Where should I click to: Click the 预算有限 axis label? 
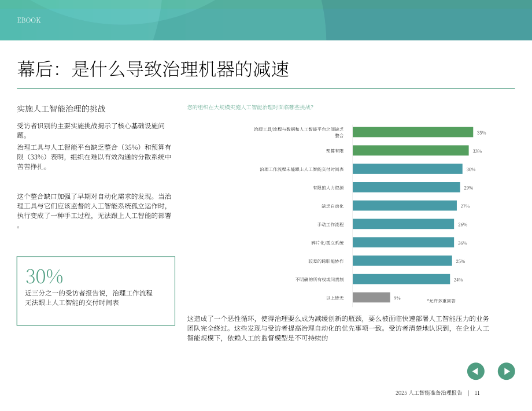click(335, 151)
